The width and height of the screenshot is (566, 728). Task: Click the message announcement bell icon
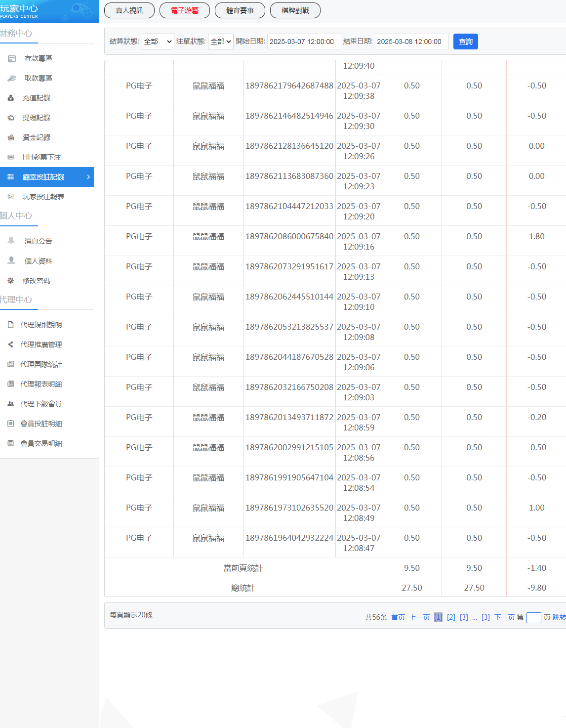(11, 241)
